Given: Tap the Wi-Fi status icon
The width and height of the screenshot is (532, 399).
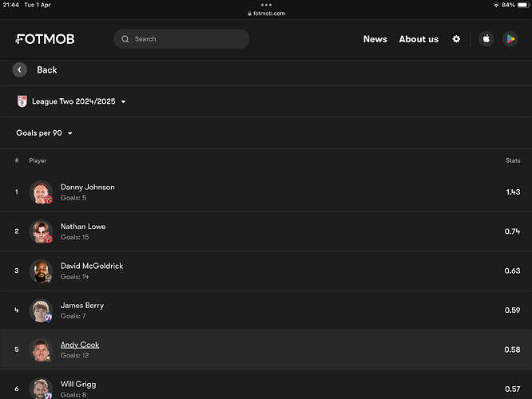Looking at the screenshot, I should 496,5.
